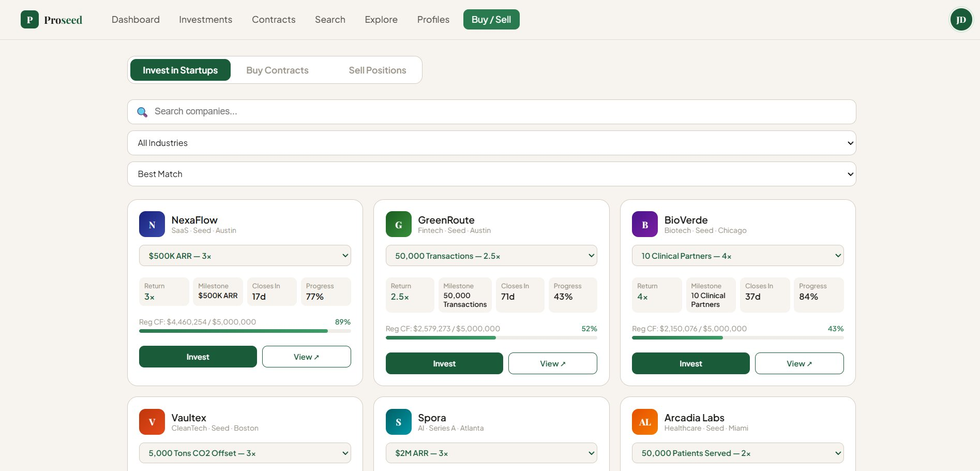The width and height of the screenshot is (980, 471).
Task: Click the BioVerde company logo
Action: [645, 224]
